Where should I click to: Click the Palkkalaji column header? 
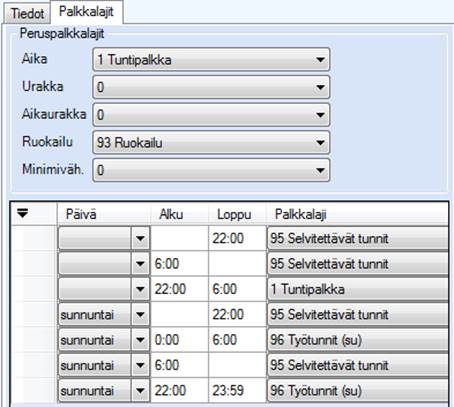(x=357, y=214)
